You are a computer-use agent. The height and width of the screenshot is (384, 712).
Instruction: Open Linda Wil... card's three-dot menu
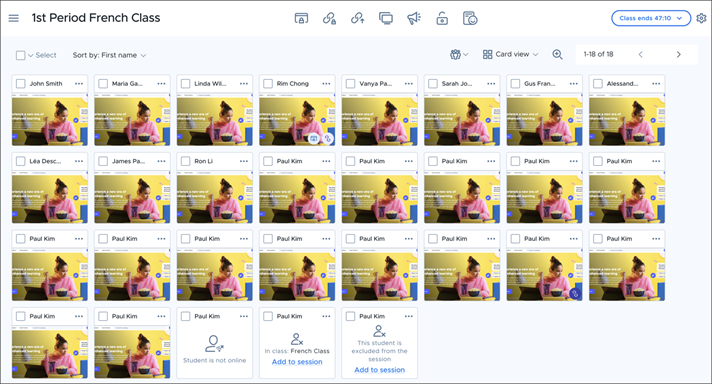point(244,84)
